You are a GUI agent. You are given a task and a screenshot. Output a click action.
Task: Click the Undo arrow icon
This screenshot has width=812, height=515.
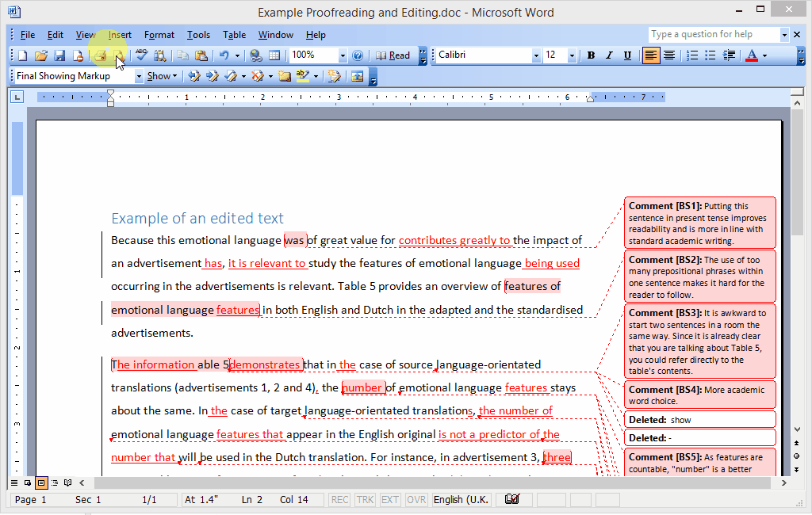point(224,55)
